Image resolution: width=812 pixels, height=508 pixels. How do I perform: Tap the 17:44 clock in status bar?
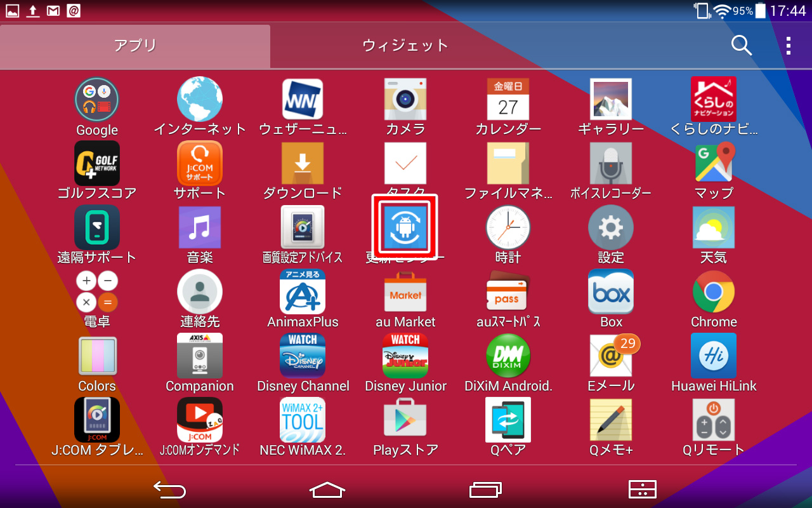click(x=789, y=11)
